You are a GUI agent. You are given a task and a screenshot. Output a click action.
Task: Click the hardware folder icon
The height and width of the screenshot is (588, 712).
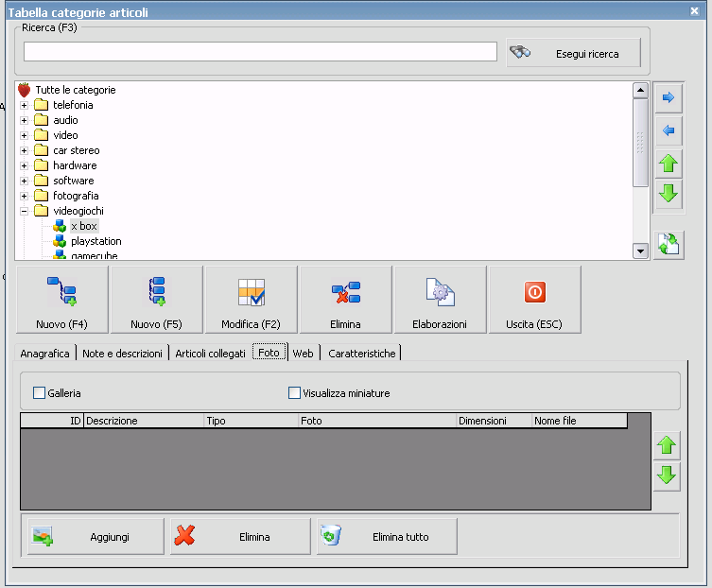tap(42, 165)
